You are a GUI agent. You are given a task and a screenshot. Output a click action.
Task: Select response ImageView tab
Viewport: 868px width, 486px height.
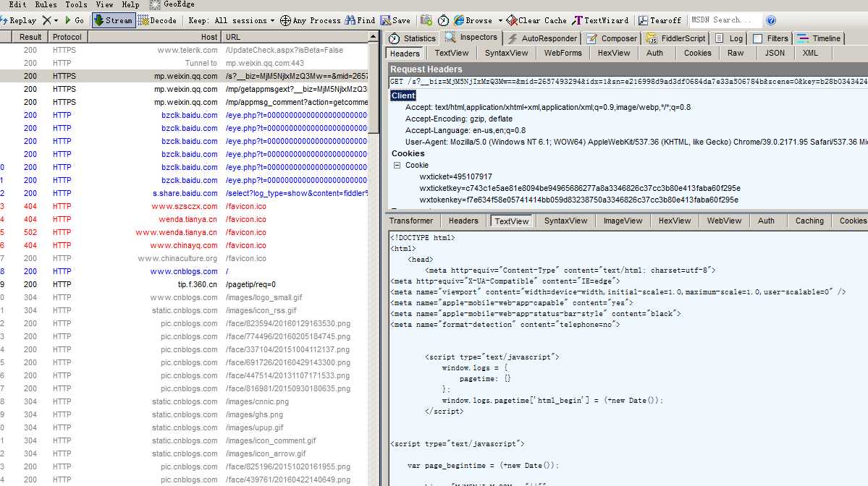(x=623, y=221)
